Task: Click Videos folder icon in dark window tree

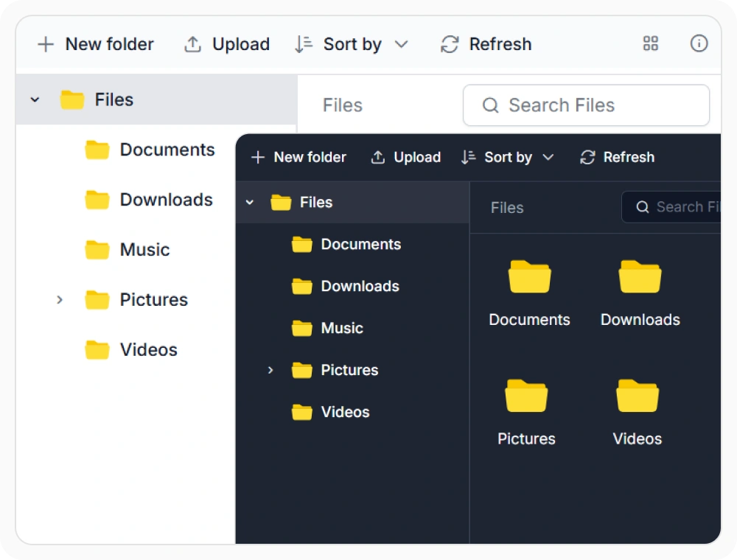Action: [x=301, y=412]
